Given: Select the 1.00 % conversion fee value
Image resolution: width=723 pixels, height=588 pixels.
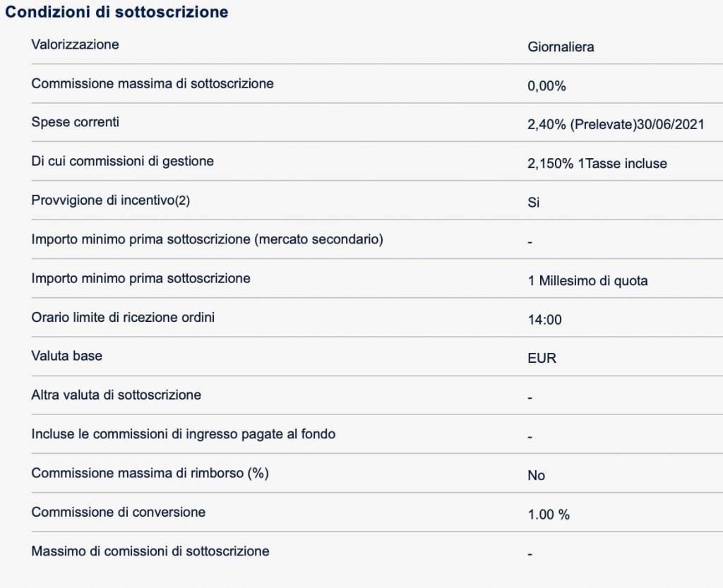Looking at the screenshot, I should [x=549, y=515].
